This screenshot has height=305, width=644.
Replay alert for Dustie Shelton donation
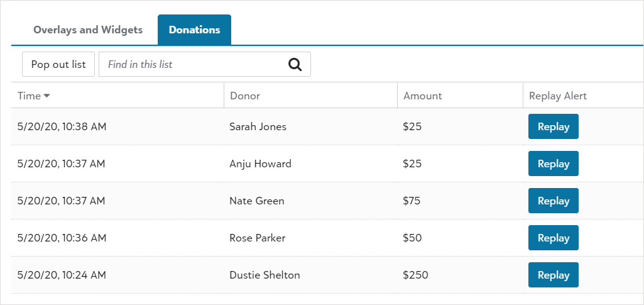(x=554, y=275)
